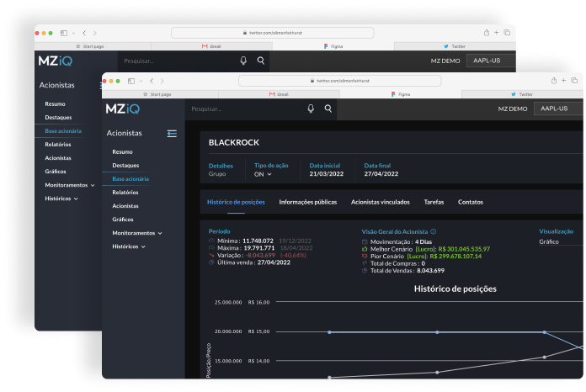586x392 pixels.
Task: Click the magnifier search icon in front window
Action: 328,109
